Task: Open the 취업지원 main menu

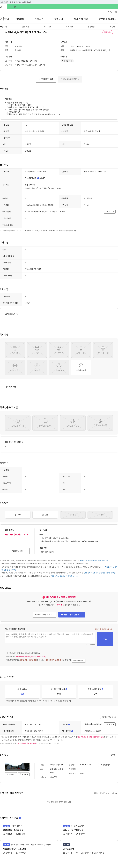Action: tap(39, 19)
